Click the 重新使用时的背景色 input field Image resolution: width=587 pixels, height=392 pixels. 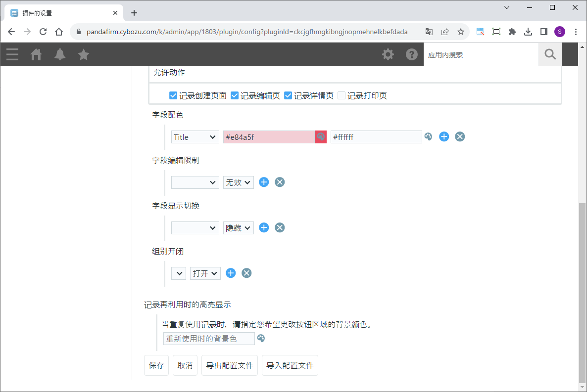click(209, 339)
